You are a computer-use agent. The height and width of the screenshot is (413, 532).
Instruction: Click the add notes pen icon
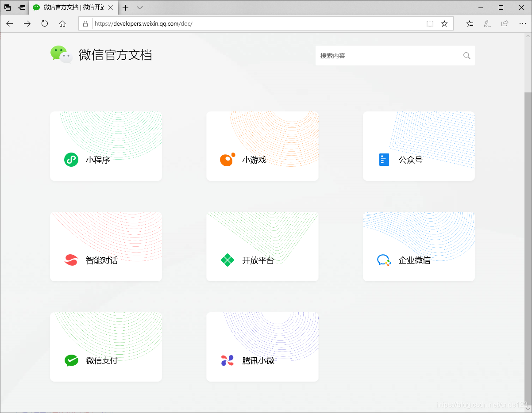487,24
